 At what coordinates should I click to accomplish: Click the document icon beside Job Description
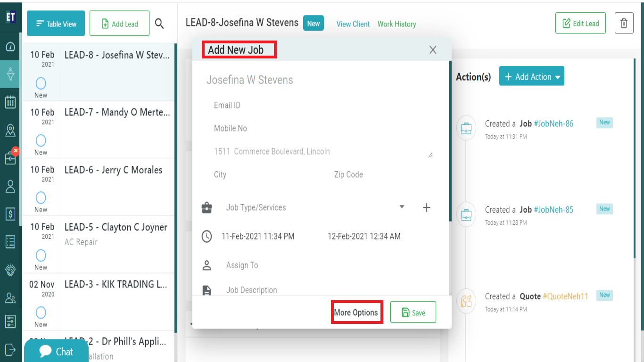[206, 290]
